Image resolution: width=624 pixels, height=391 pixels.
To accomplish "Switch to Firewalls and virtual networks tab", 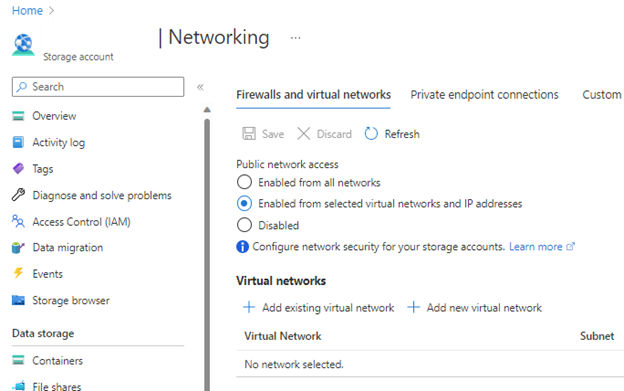I will [313, 95].
